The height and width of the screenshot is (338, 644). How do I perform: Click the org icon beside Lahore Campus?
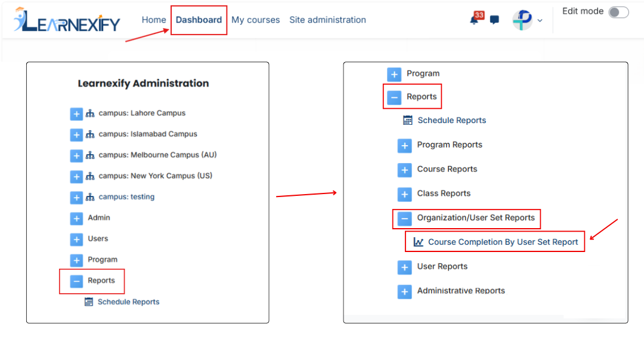[90, 113]
